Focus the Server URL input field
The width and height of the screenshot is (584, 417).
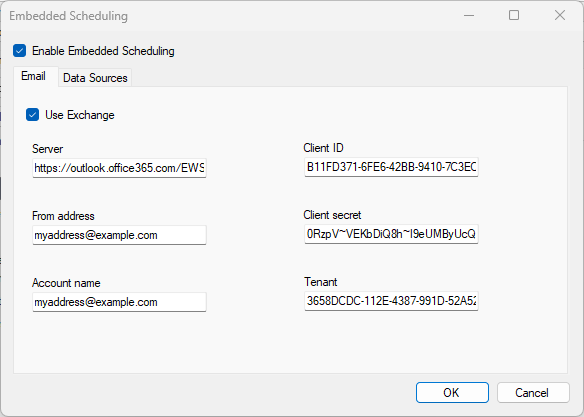point(119,168)
